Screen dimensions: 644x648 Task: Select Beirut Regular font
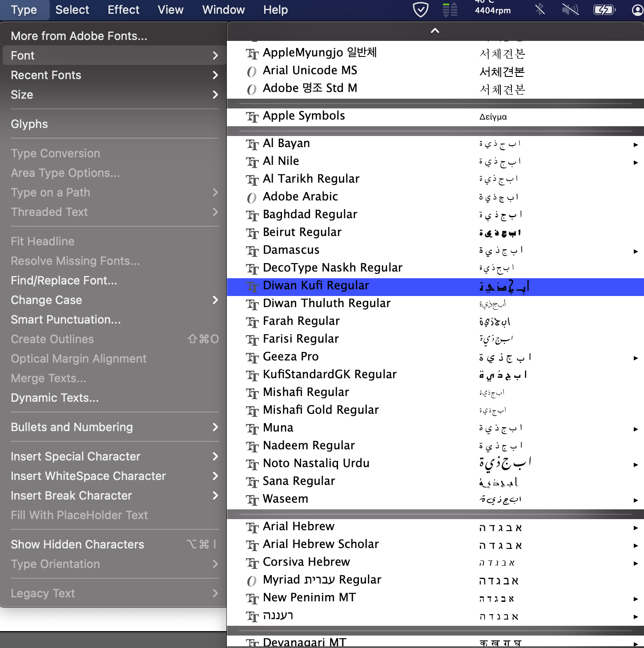pyautogui.click(x=435, y=233)
